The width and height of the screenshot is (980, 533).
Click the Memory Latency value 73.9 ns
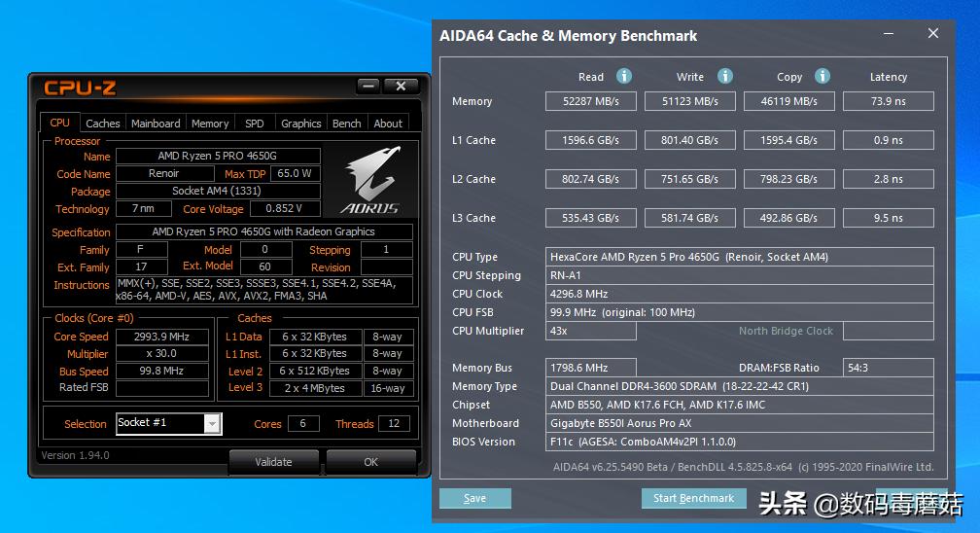coord(889,101)
